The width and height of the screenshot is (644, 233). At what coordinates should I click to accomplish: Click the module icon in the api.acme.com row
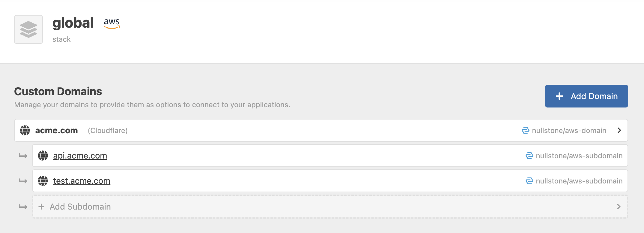[x=529, y=156]
